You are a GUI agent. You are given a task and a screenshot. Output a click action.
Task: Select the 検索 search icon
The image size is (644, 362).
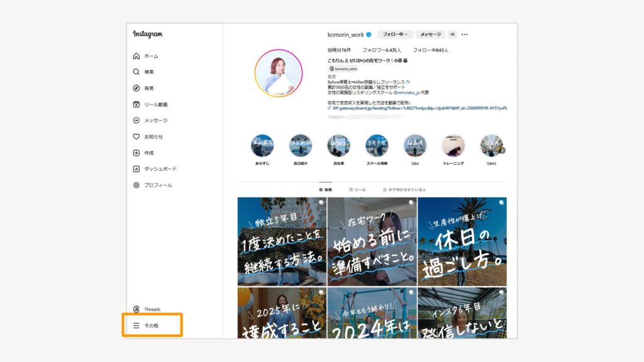pyautogui.click(x=136, y=72)
